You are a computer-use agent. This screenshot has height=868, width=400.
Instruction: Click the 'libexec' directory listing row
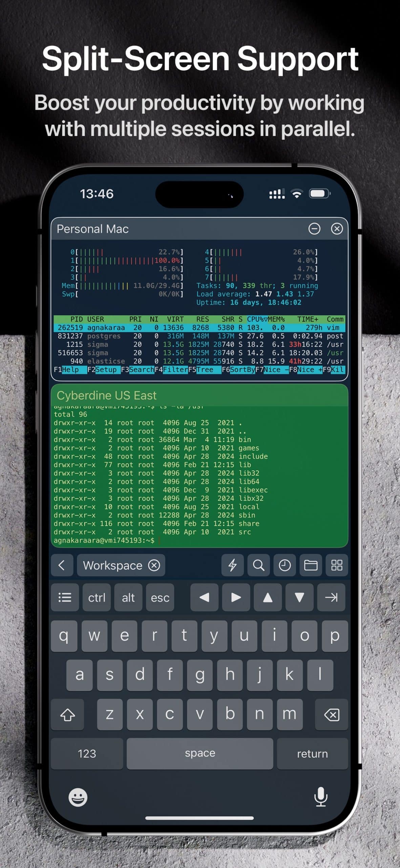tap(161, 490)
